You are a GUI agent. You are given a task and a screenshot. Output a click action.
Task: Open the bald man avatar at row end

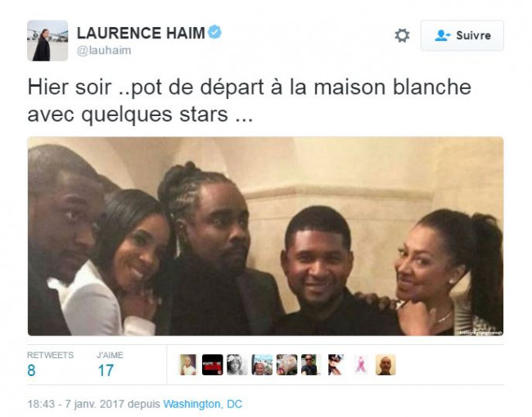pos(385,365)
